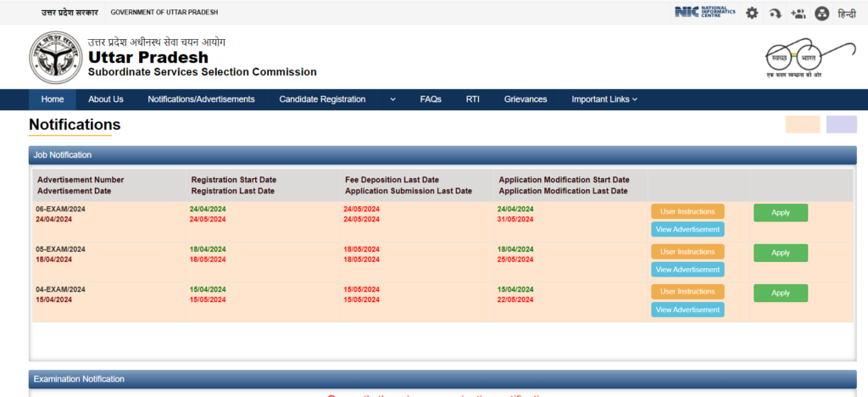Click advertisement number 05-EXAM/2024

[x=61, y=249]
